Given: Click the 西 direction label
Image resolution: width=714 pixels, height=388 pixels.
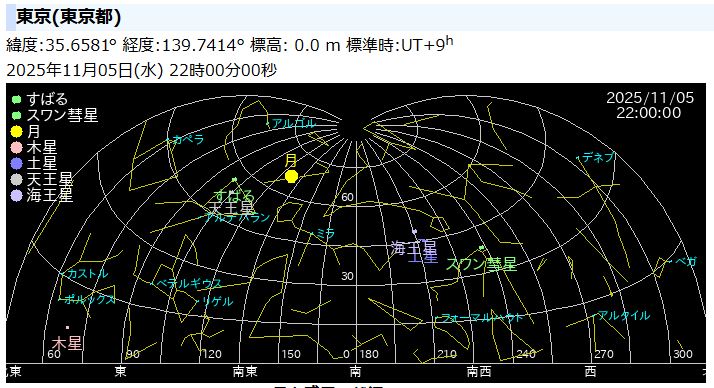Looking at the screenshot, I should tap(591, 372).
